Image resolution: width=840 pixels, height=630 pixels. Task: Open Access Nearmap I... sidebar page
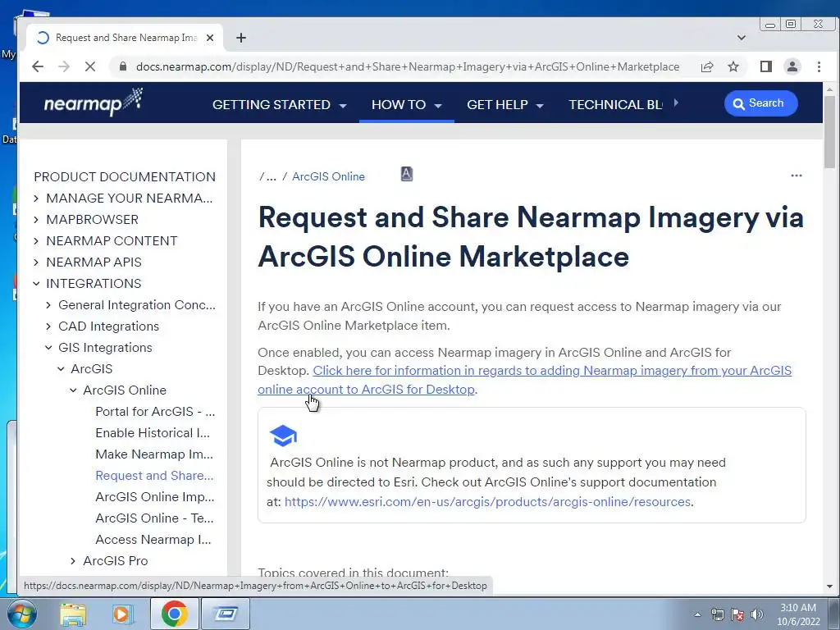153,540
